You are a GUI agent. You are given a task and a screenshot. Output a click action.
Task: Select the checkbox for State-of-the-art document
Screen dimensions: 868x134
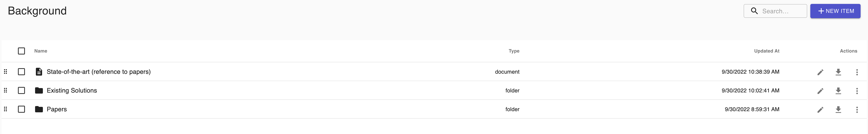[22, 71]
